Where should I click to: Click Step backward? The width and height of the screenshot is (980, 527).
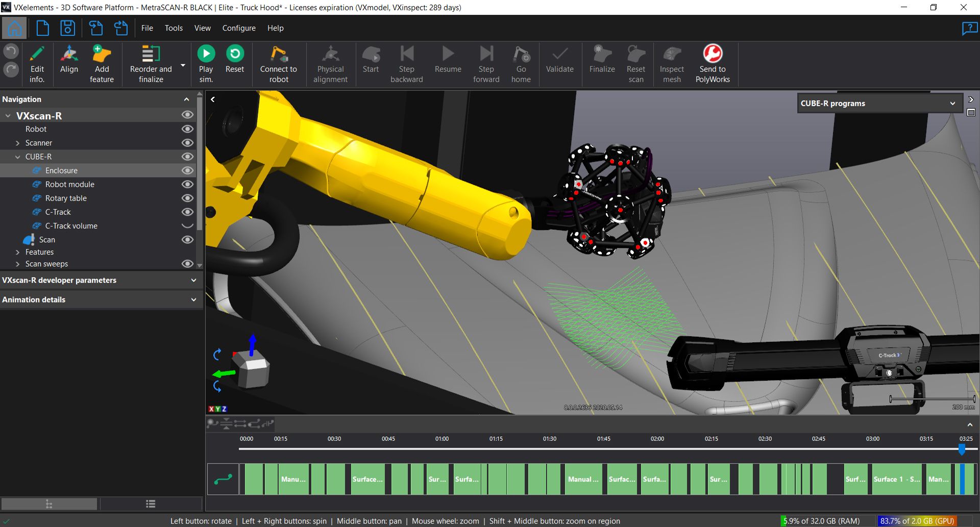pyautogui.click(x=407, y=64)
